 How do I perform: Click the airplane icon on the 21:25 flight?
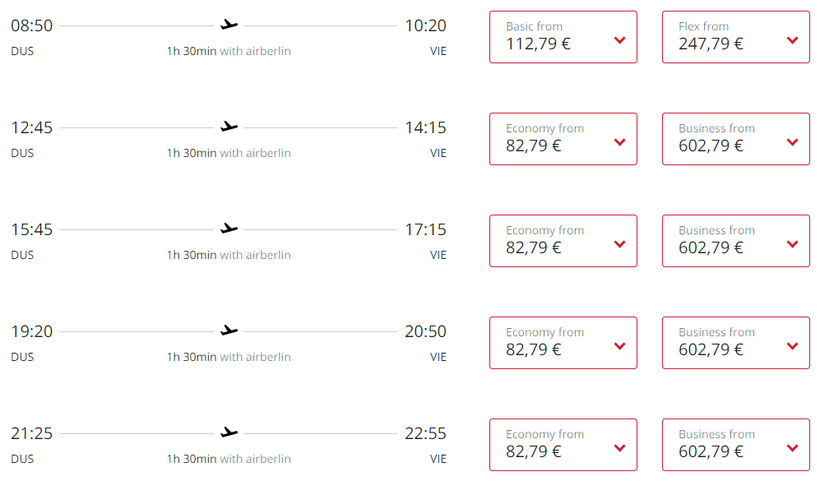coord(229,433)
